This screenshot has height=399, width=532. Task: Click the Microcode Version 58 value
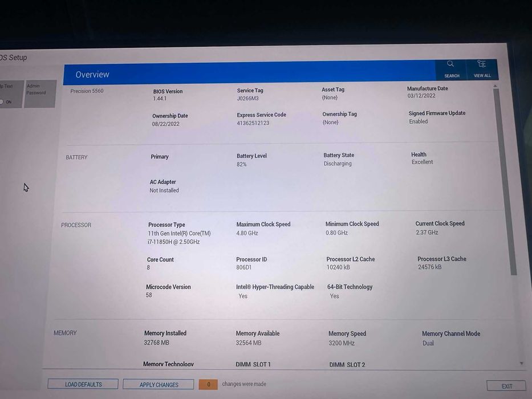(149, 295)
